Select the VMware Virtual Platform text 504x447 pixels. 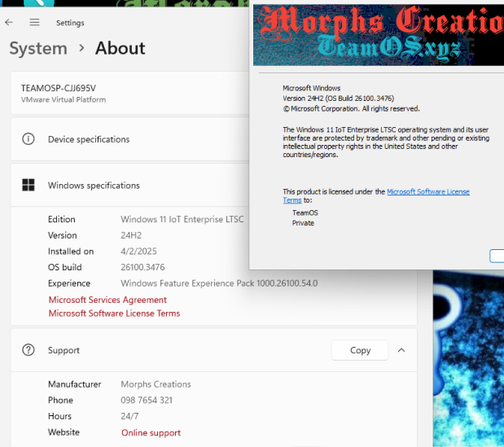(64, 99)
